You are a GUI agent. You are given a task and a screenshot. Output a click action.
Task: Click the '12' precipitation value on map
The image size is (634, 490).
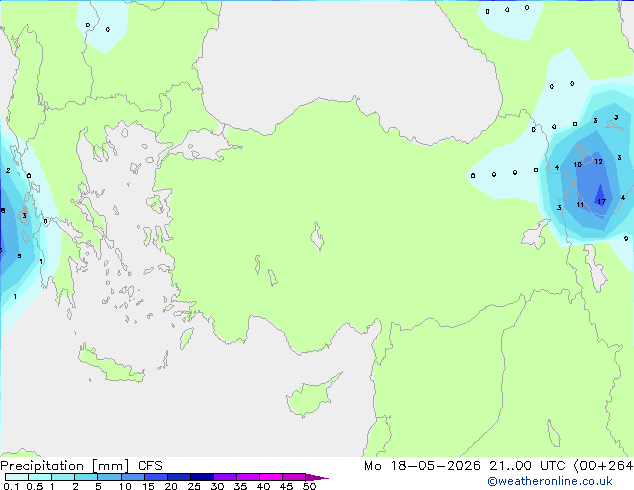pyautogui.click(x=598, y=161)
